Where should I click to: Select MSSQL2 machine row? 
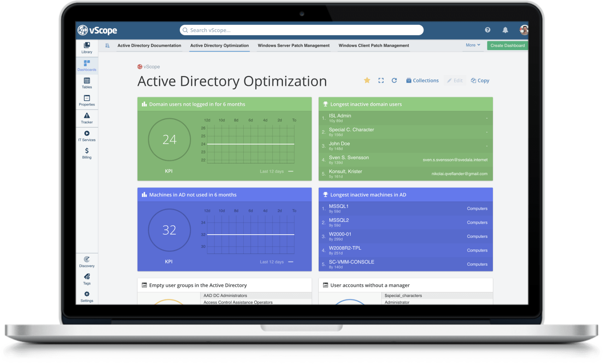pos(405,222)
